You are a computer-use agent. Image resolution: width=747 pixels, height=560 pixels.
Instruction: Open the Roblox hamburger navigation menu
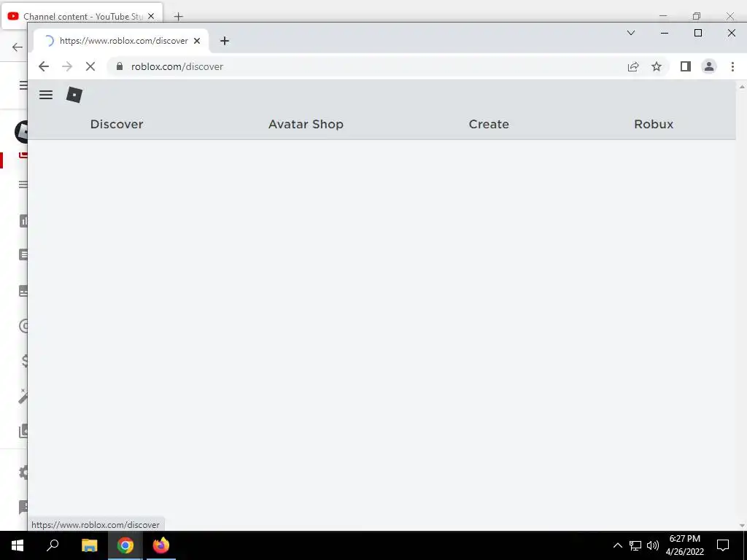coord(46,95)
